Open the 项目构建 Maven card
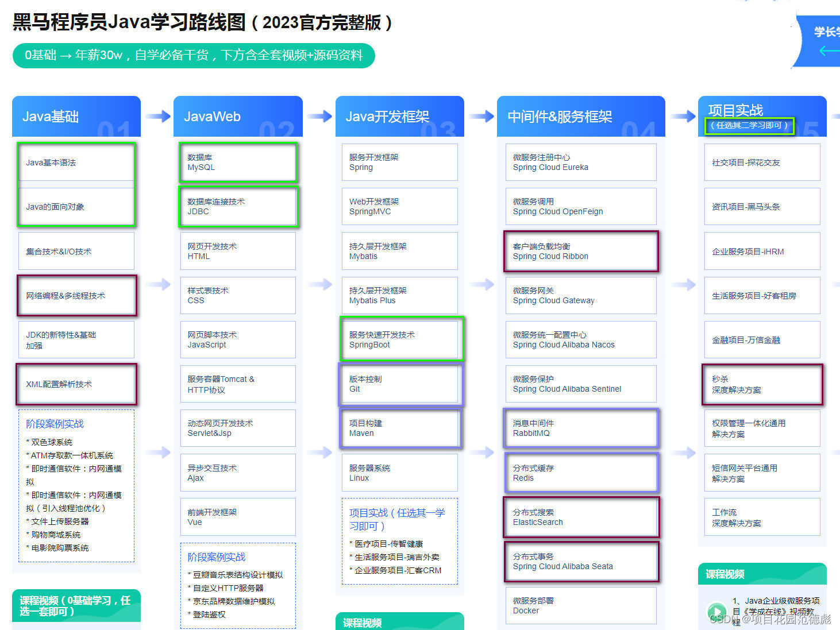The width and height of the screenshot is (840, 630). [x=400, y=428]
